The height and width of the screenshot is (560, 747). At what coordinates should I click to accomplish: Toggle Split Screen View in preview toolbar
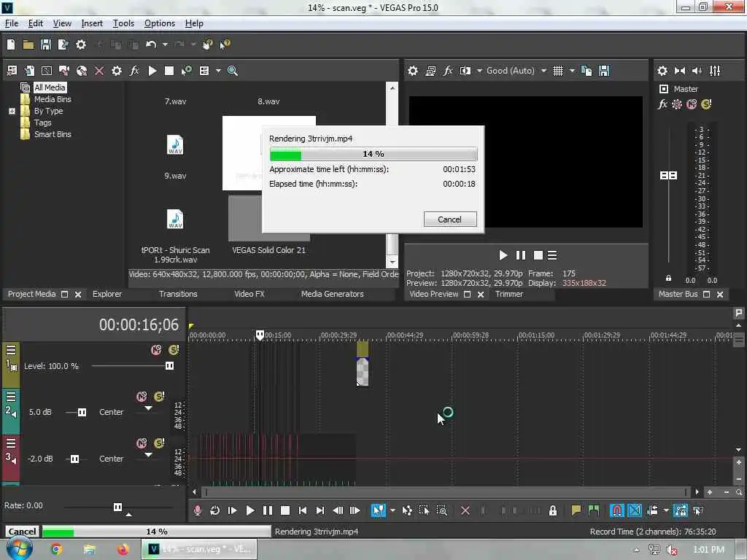click(x=465, y=71)
